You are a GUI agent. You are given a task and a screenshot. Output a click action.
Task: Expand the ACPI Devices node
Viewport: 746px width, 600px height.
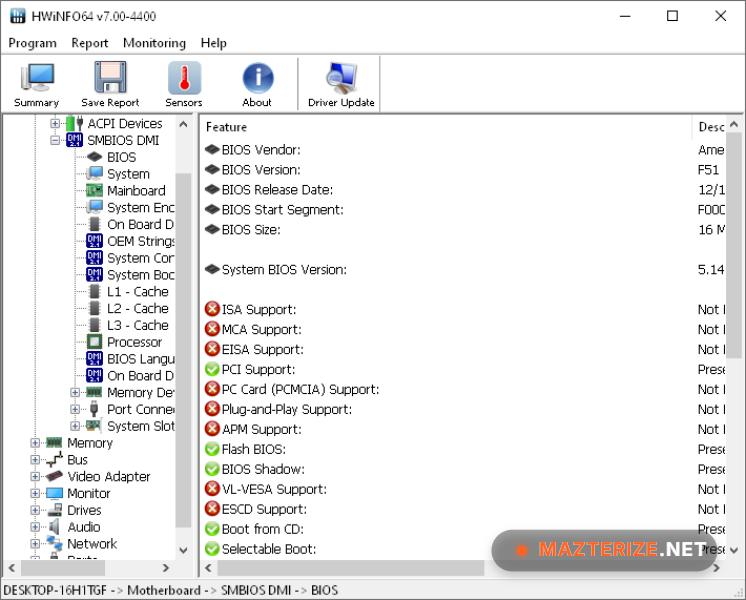55,123
